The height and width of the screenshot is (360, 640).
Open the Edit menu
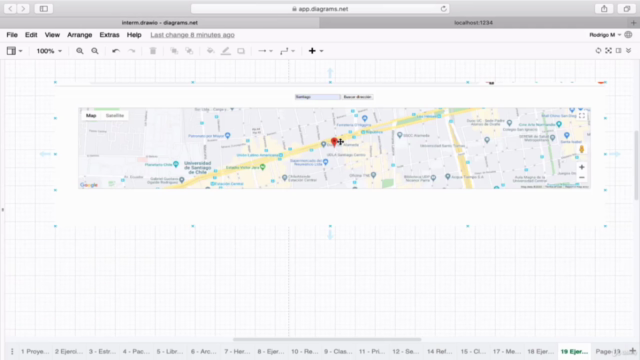tap(31, 35)
